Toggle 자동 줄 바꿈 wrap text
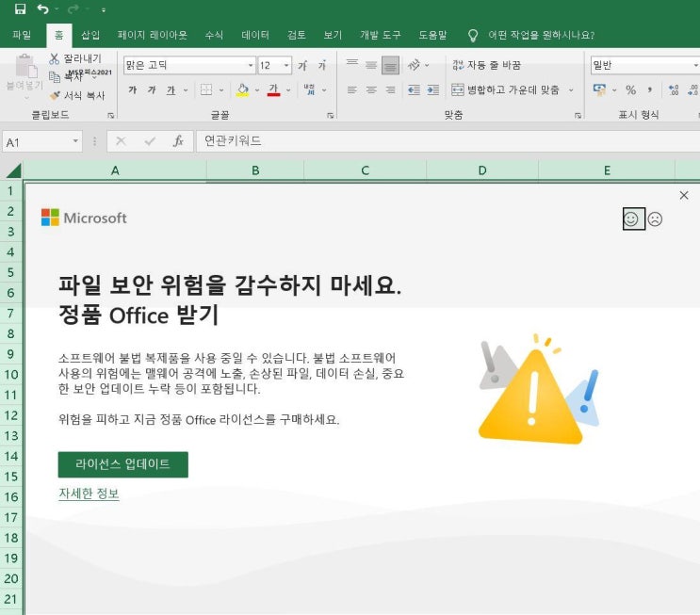 (x=486, y=65)
